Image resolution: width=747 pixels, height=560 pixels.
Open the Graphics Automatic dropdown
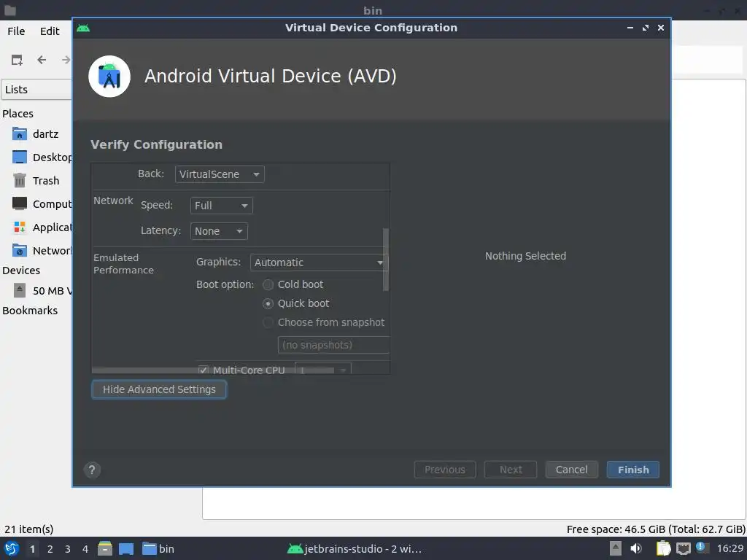pos(319,262)
